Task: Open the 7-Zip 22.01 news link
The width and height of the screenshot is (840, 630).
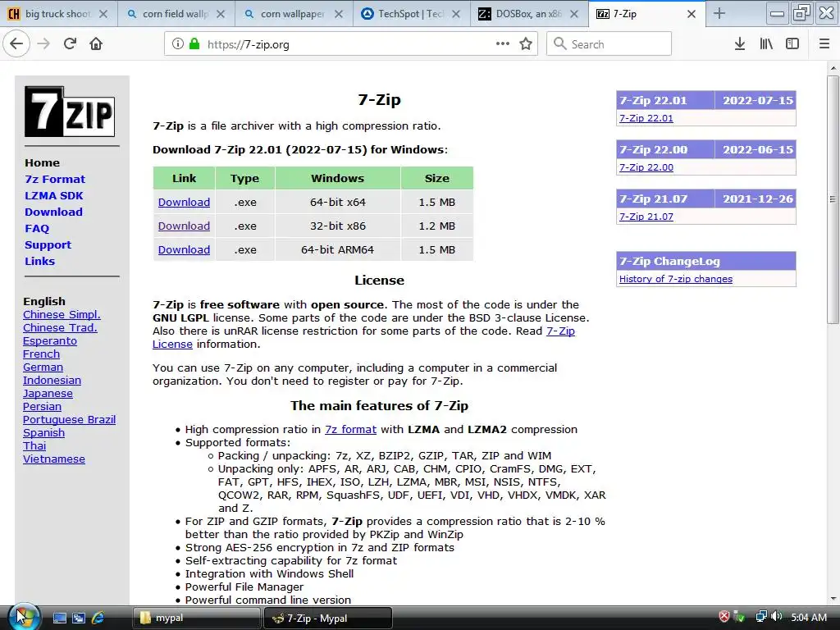Action: tap(646, 118)
